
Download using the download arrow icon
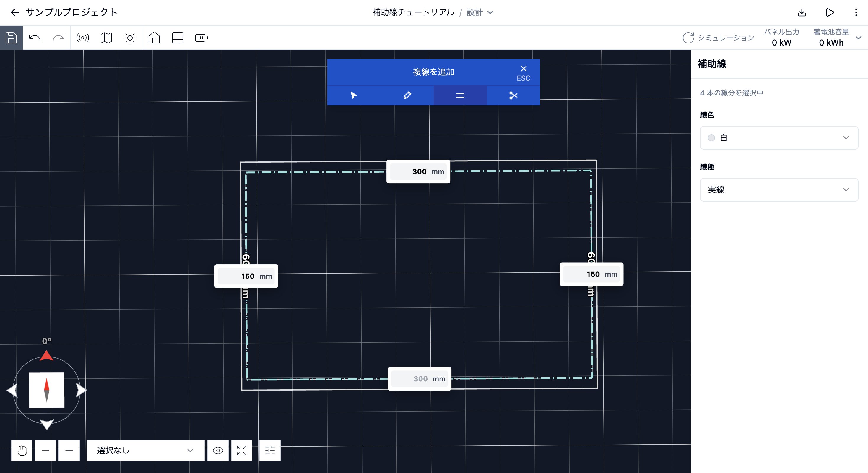(802, 12)
